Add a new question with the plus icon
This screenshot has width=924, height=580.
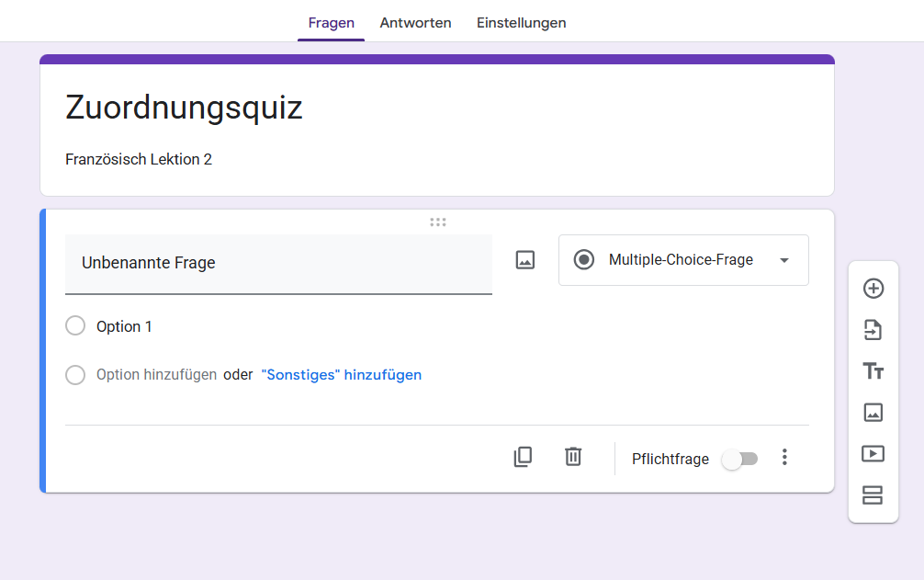click(873, 288)
